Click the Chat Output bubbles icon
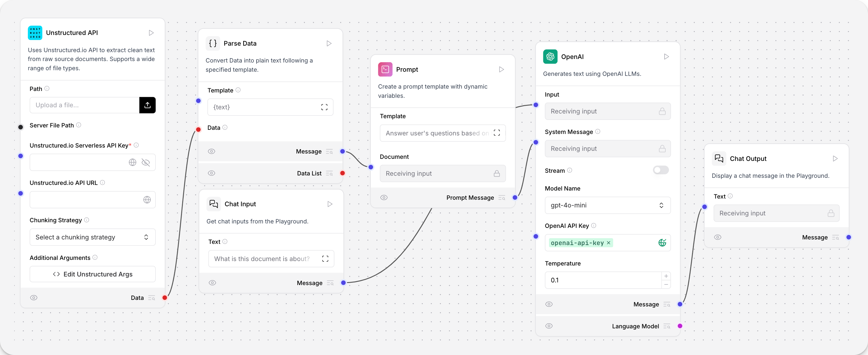The height and width of the screenshot is (355, 868). pos(719,159)
